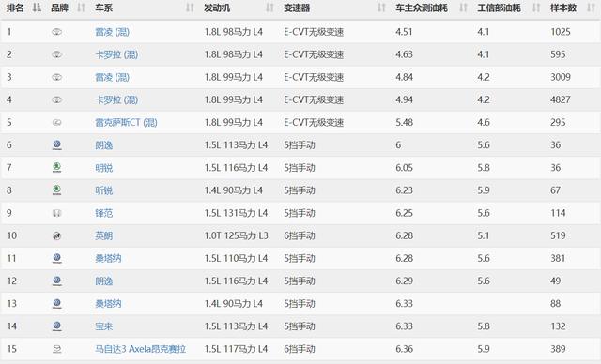The width and height of the screenshot is (601, 364).
Task: Open 卡罗拉 (混) link in rank 2 row
Action: [116, 54]
